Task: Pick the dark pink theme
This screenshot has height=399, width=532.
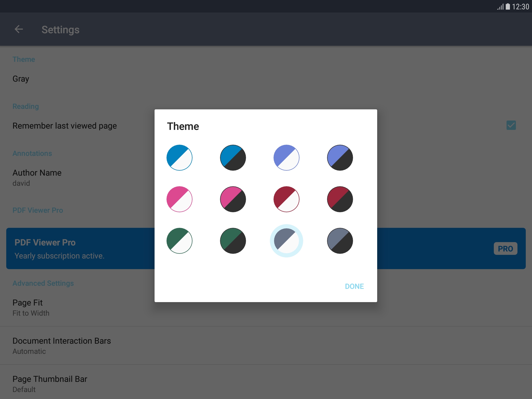Action: click(233, 199)
